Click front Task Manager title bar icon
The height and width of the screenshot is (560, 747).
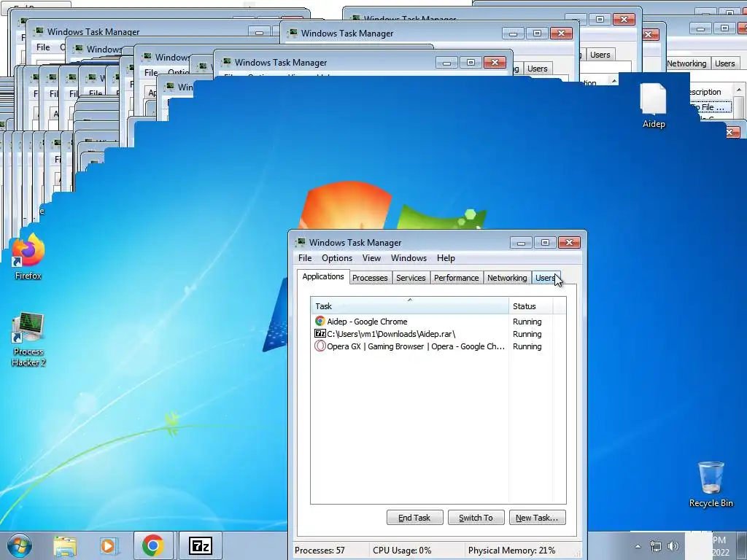pyautogui.click(x=300, y=242)
